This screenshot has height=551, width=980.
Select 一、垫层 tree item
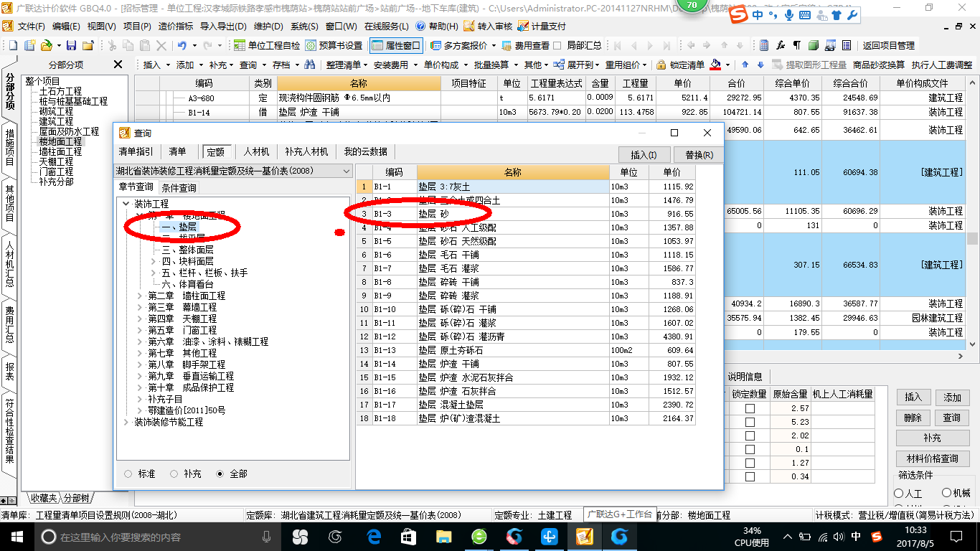(179, 227)
